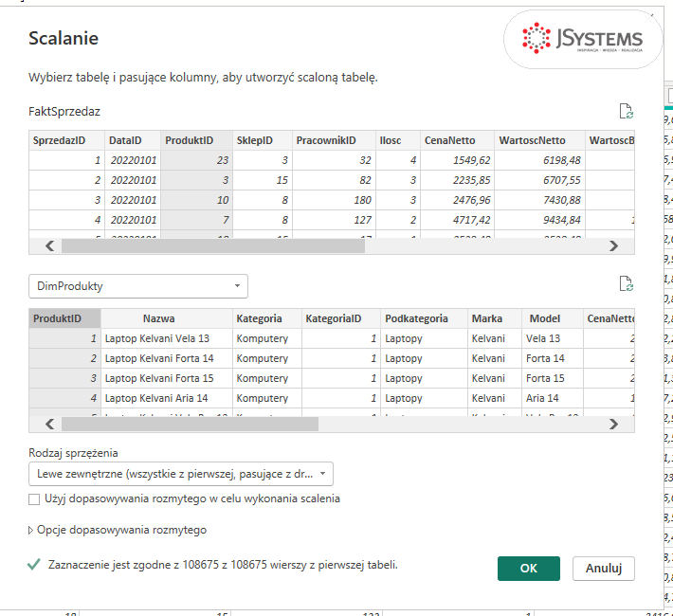Click the value 7430,88 in WartoscNetto
The height and width of the screenshot is (616, 673).
tap(539, 200)
